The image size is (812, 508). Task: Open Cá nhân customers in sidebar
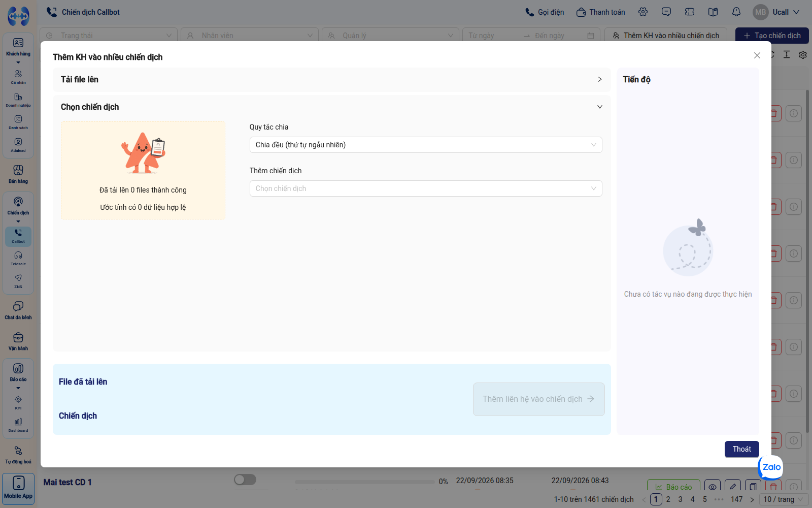[18, 77]
